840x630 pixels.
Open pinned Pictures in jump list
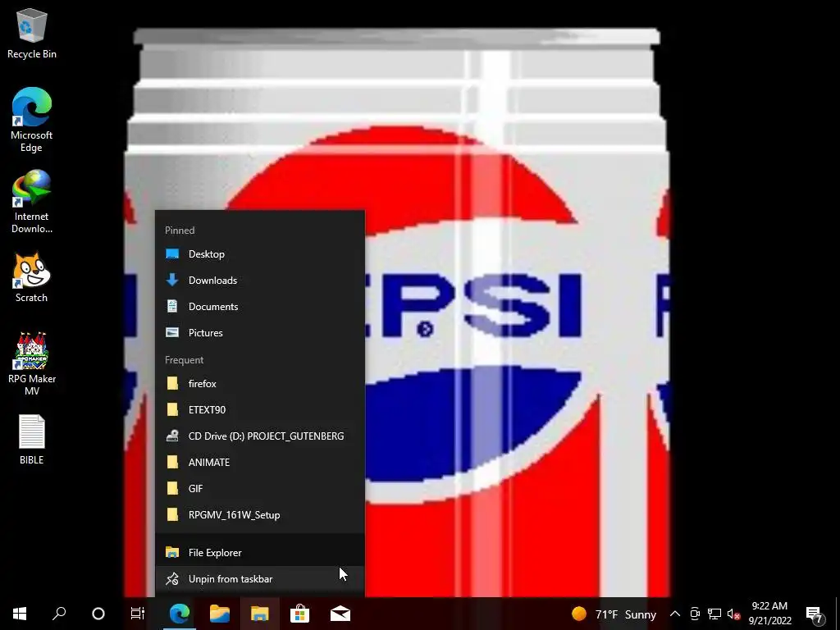[260, 333]
